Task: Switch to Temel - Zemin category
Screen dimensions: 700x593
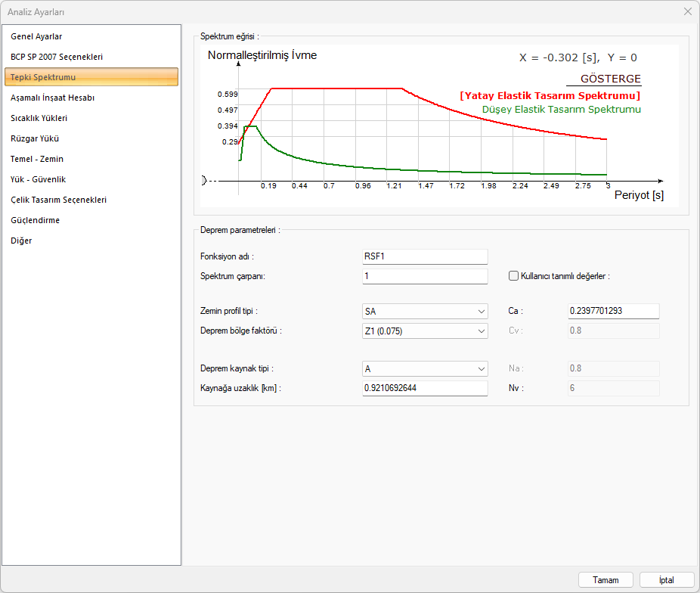Action: [37, 159]
